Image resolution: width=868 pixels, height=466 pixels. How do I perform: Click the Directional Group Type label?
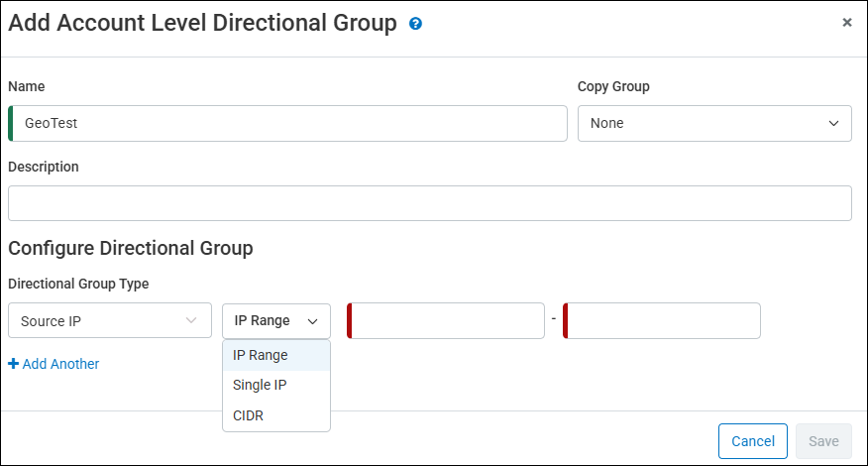pyautogui.click(x=78, y=284)
